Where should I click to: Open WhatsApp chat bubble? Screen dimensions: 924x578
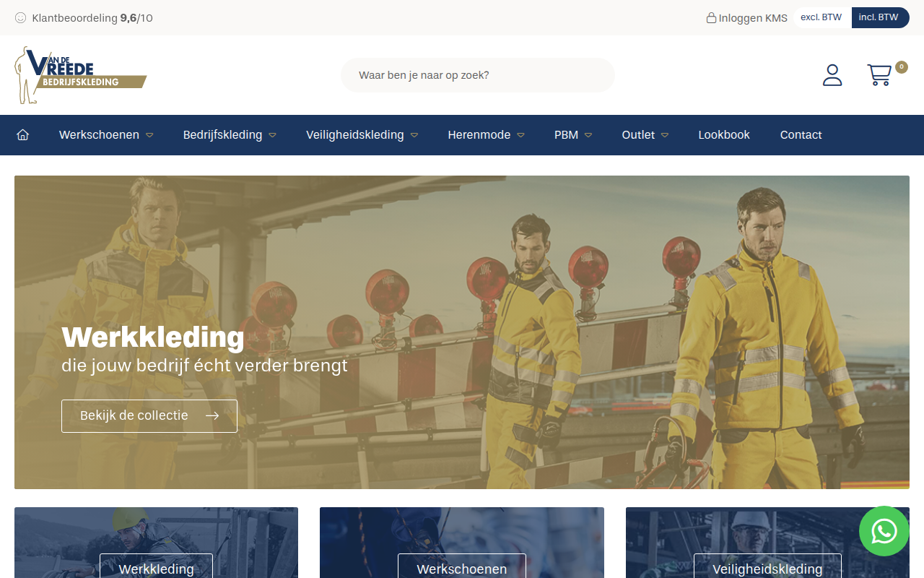pos(884,531)
